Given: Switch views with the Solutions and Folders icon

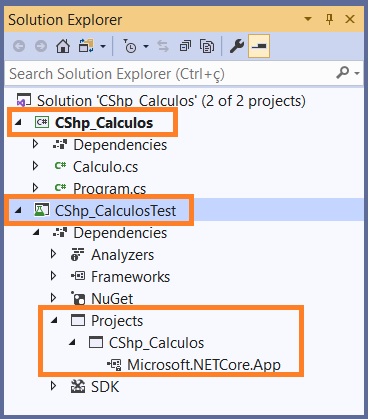Looking at the screenshot, I should point(86,46).
